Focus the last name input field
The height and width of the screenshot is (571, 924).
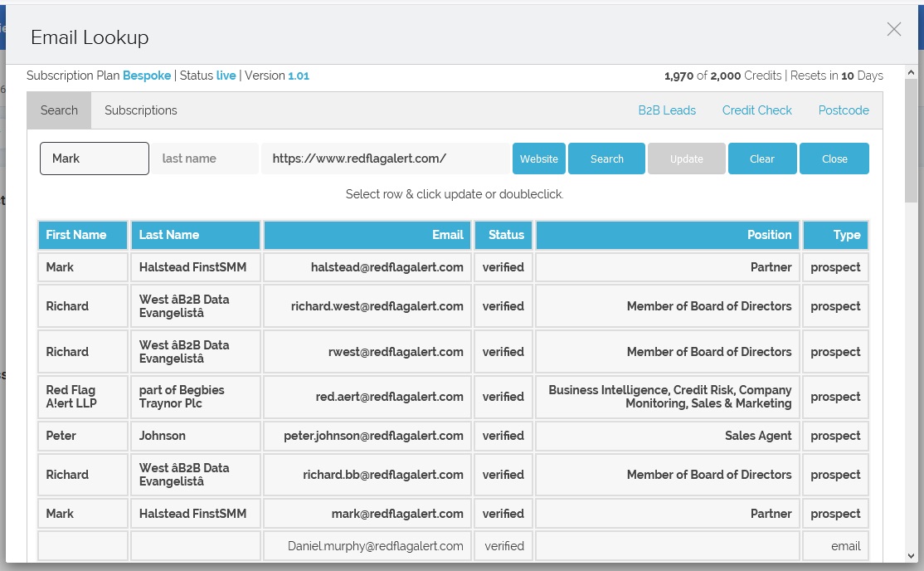pyautogui.click(x=205, y=158)
